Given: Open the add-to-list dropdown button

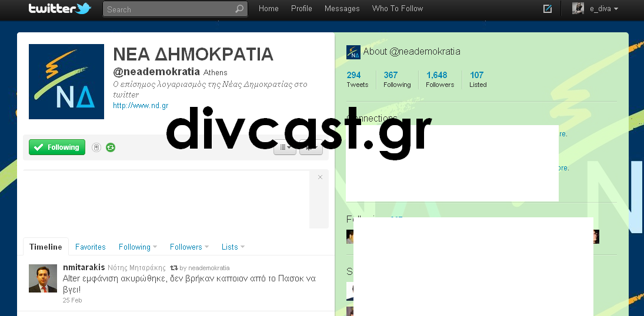Looking at the screenshot, I should (285, 147).
